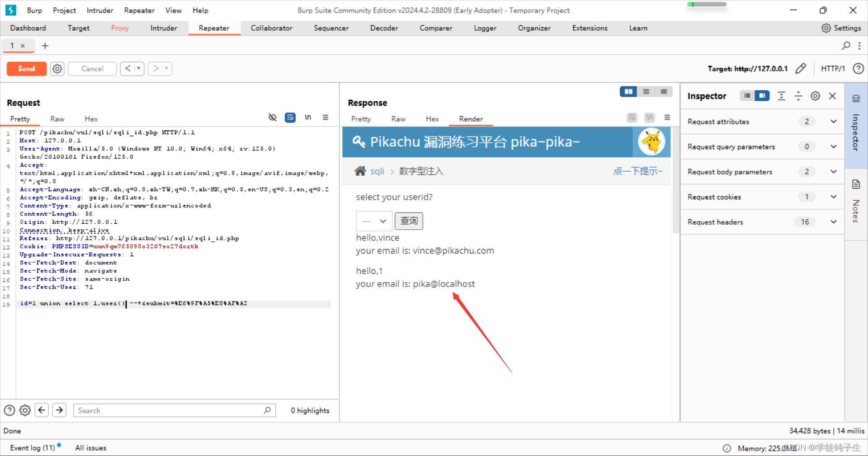
Task: Dock Inspector layout left option
Action: [x=747, y=96]
